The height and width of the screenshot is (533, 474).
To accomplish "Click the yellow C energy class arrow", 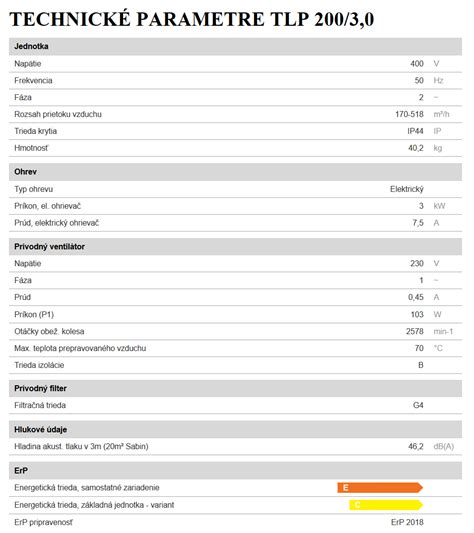I will click(386, 505).
